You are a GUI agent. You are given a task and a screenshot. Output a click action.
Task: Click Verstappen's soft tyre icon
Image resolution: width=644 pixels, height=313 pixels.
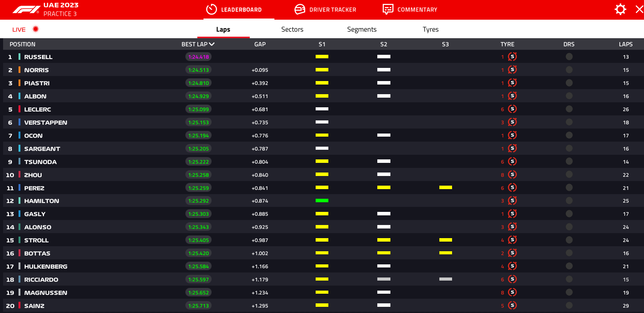[512, 122]
